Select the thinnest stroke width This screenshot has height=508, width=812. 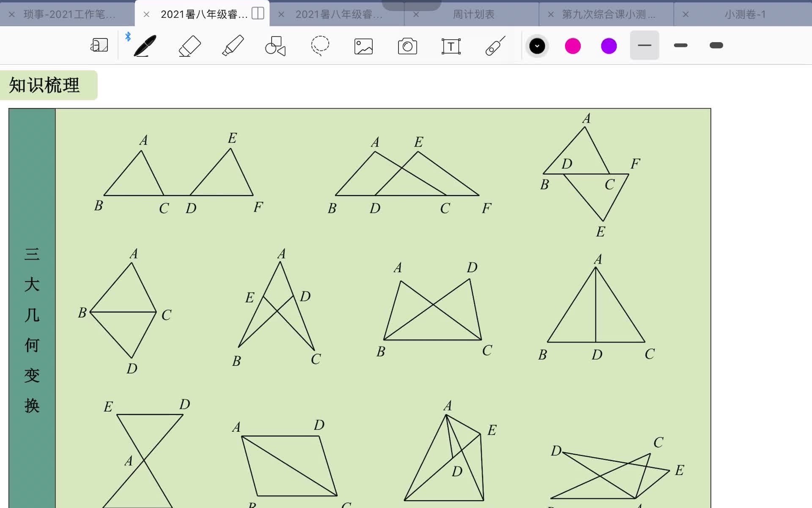pos(644,45)
